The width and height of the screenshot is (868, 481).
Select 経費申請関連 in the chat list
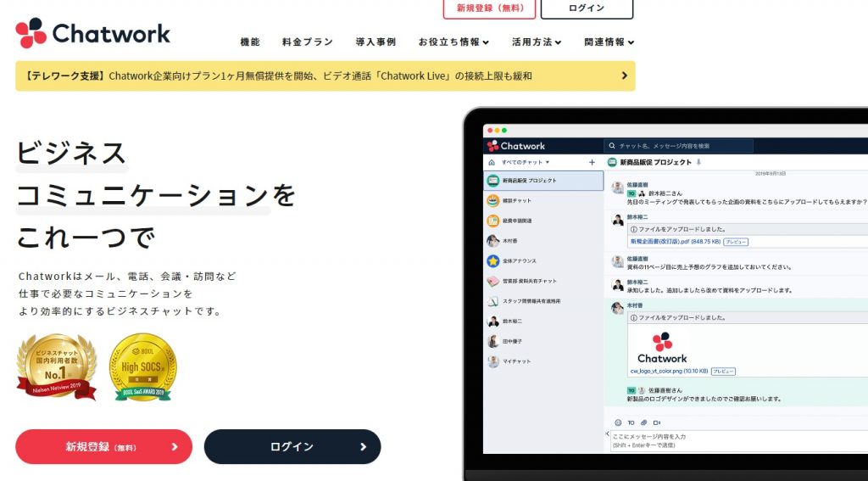pos(543,221)
